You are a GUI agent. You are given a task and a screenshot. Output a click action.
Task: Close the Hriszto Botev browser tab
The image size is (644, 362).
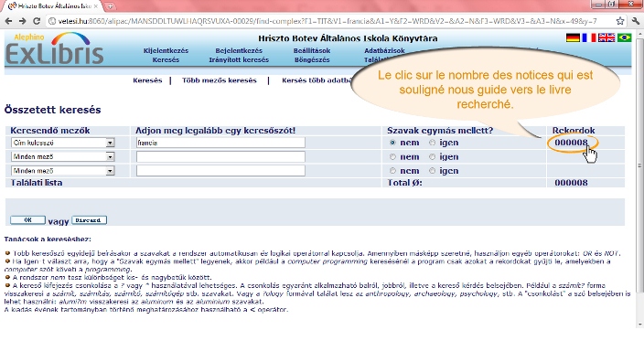tap(96, 6)
